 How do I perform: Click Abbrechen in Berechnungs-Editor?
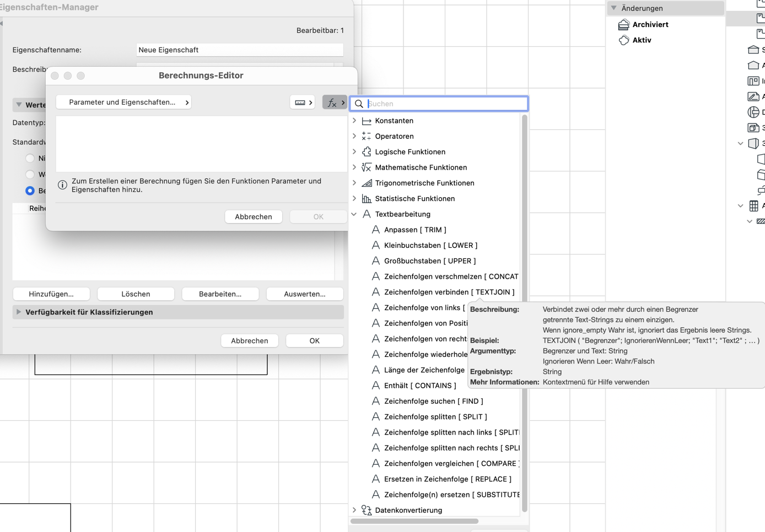click(254, 216)
